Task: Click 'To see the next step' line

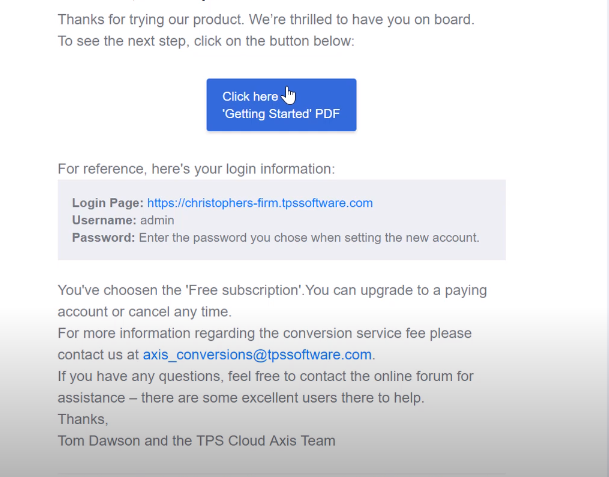Action: tap(206, 41)
